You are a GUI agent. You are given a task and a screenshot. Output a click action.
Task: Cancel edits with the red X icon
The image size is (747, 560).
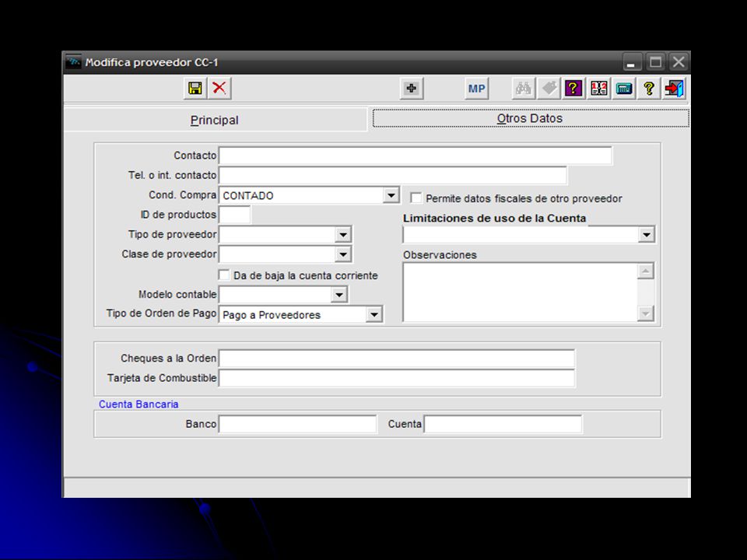(219, 88)
